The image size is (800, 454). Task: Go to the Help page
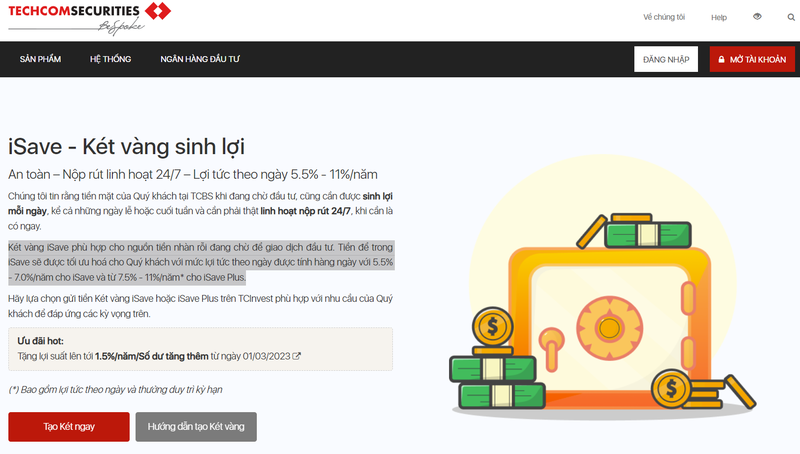718,17
